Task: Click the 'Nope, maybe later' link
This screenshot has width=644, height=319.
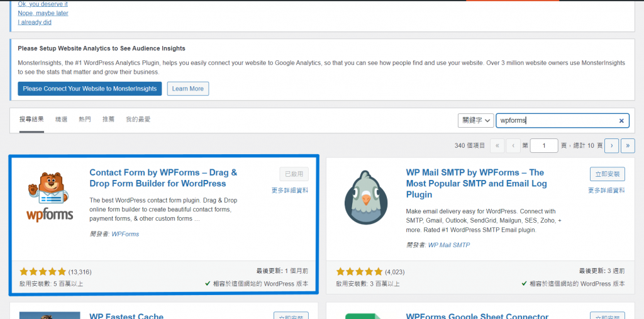Action: coord(43,13)
